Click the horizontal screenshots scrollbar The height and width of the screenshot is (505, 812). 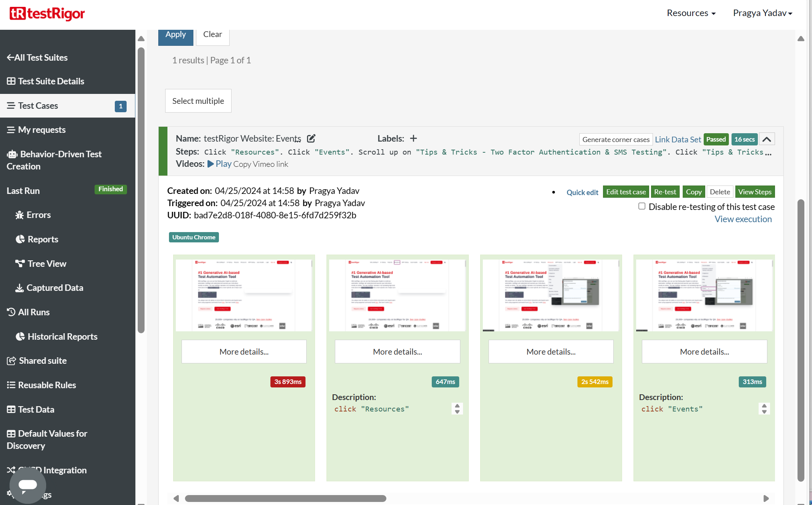[x=285, y=499]
